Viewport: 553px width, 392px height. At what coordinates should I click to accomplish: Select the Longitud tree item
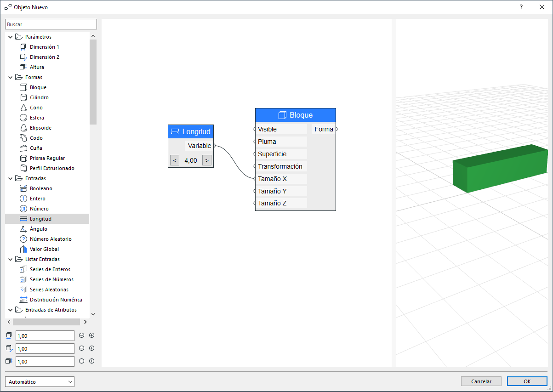47,219
